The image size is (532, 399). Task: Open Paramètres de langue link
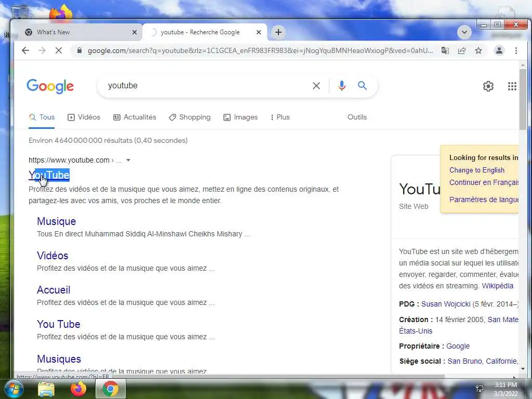pyautogui.click(x=484, y=199)
